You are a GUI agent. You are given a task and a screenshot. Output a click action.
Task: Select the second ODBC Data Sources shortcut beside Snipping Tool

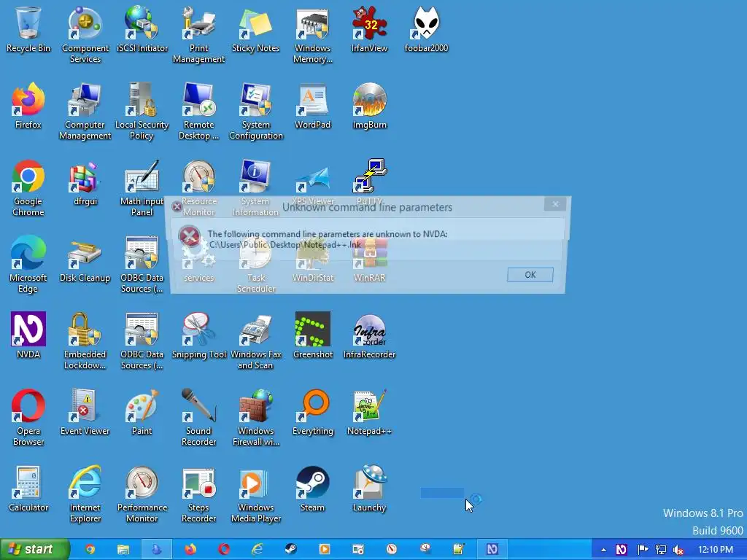(142, 341)
